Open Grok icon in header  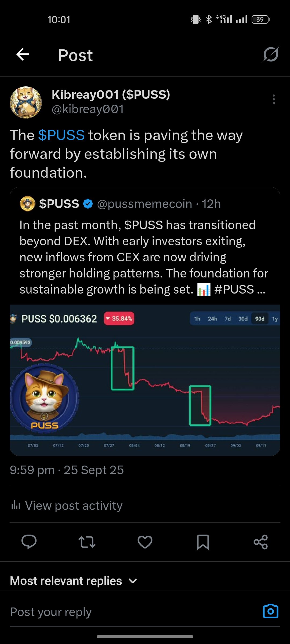pos(270,55)
